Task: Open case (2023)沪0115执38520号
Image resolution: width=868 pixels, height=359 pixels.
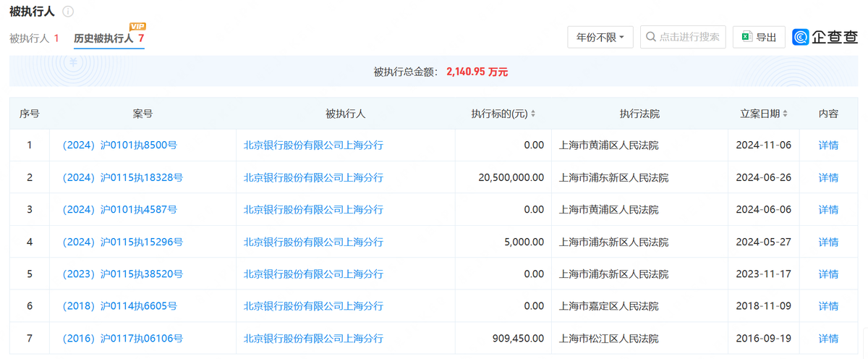Action: tap(122, 274)
